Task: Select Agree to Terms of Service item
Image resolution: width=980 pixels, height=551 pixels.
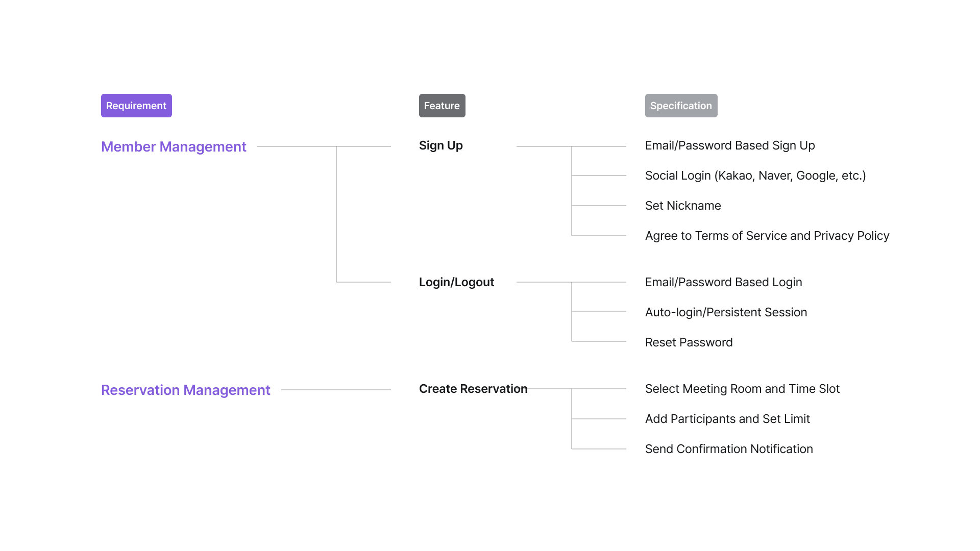Action: click(767, 236)
